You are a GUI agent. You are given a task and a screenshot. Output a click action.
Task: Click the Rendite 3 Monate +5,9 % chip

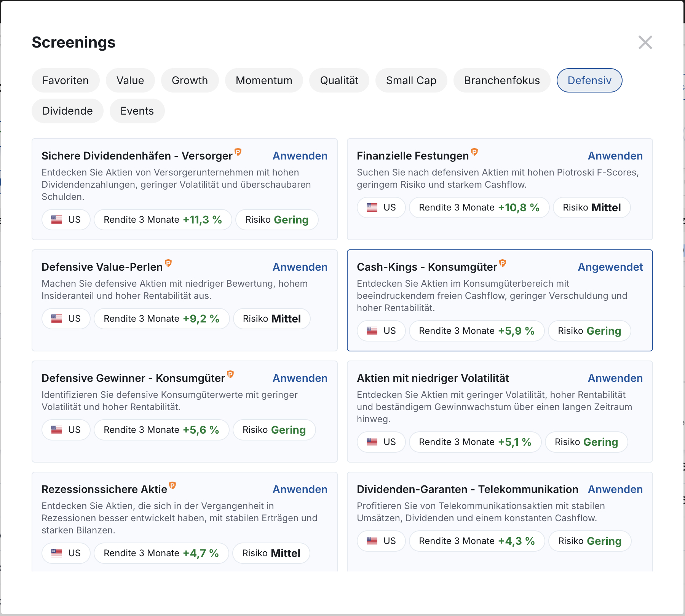coord(477,331)
